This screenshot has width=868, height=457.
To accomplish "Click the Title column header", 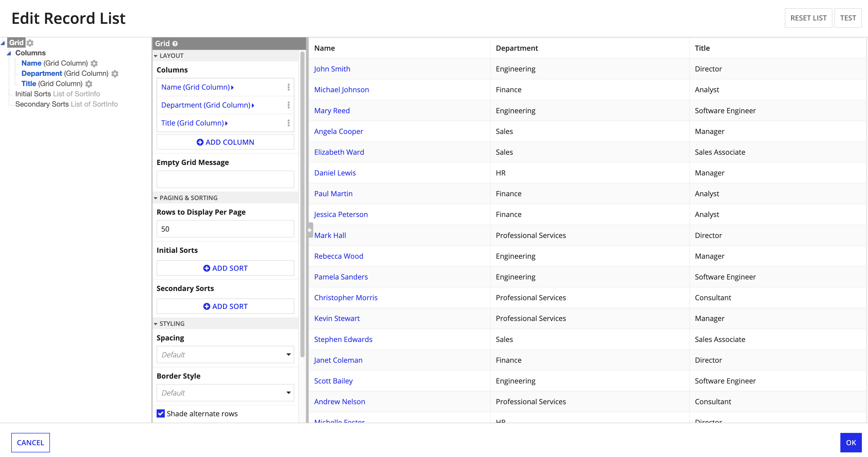I will [x=702, y=48].
